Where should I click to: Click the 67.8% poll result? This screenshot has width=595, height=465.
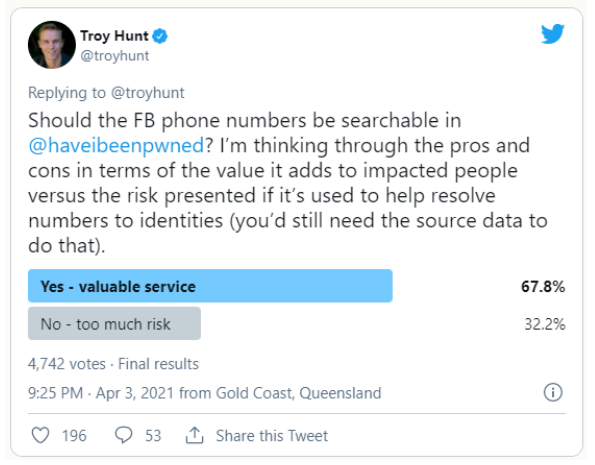pyautogui.click(x=543, y=287)
